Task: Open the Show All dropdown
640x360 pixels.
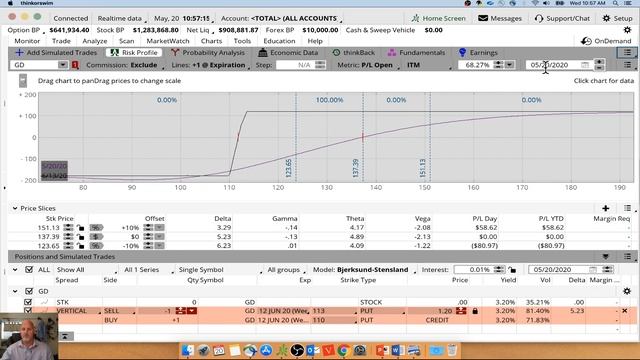Action: click(86, 269)
